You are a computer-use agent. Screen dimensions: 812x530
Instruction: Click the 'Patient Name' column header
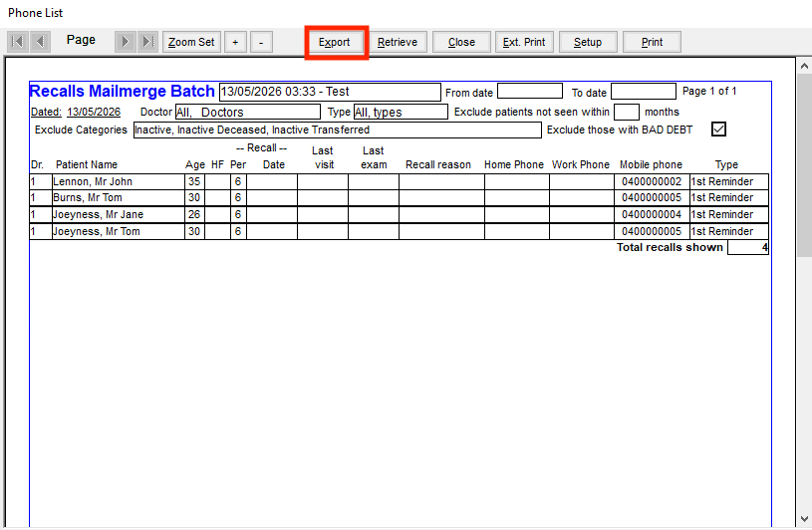pyautogui.click(x=87, y=164)
